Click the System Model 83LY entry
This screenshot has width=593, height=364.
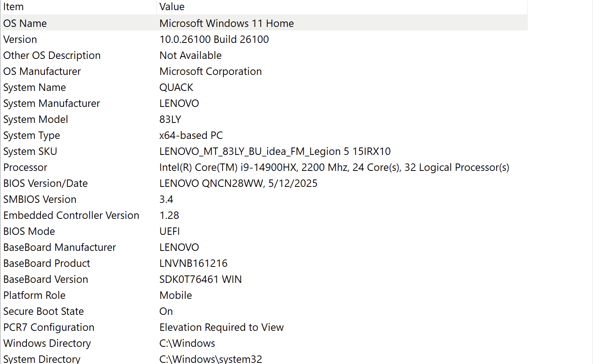pos(169,119)
